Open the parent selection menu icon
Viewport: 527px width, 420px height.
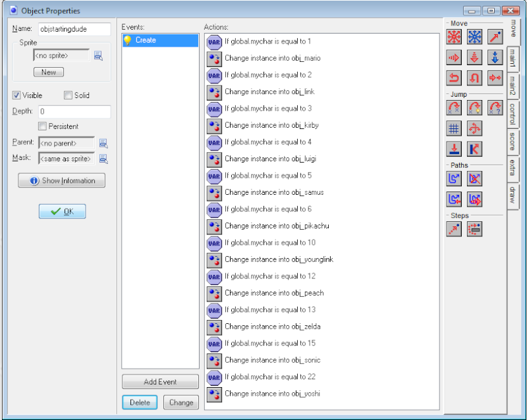[x=103, y=144]
